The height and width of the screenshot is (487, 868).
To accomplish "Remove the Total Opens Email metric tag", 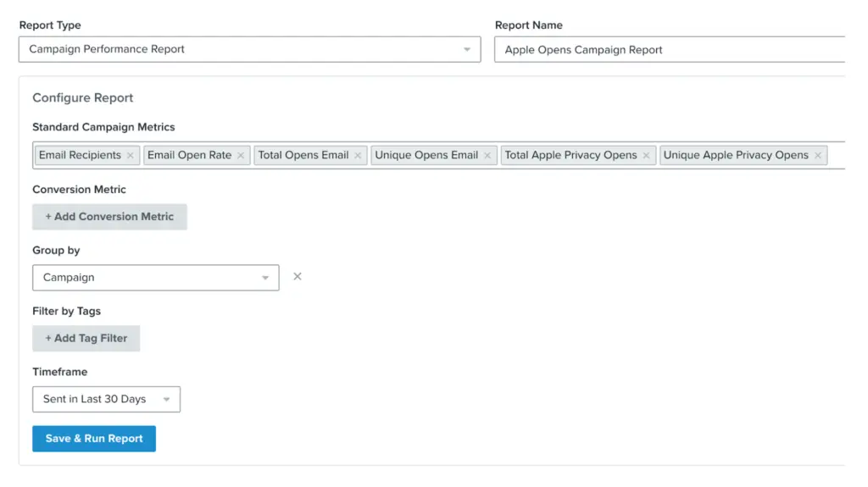I will click(358, 156).
